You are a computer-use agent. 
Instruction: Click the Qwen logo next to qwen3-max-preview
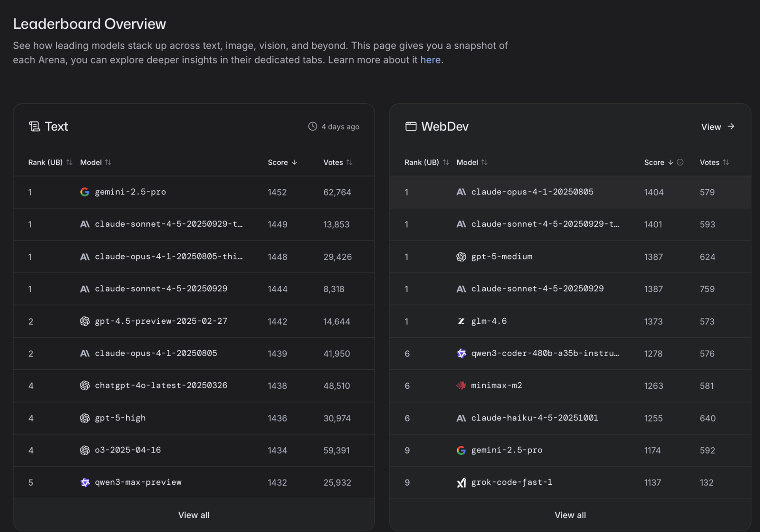[85, 483]
